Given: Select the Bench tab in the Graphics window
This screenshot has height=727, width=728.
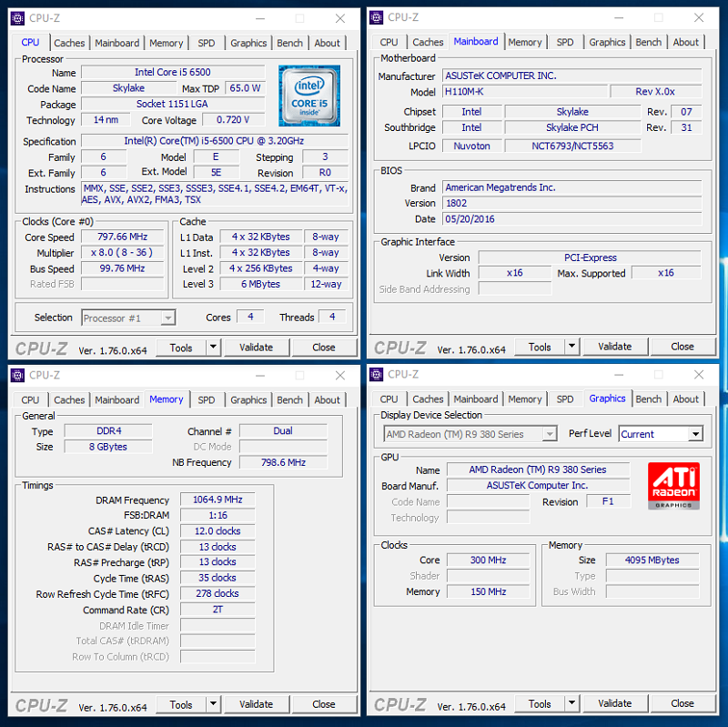Looking at the screenshot, I should 649,399.
